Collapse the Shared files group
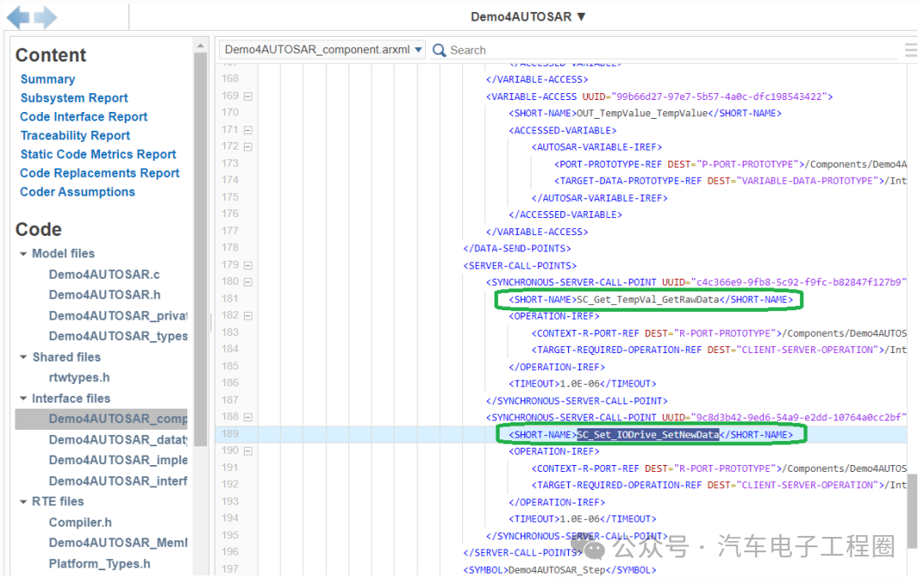 pyautogui.click(x=23, y=357)
